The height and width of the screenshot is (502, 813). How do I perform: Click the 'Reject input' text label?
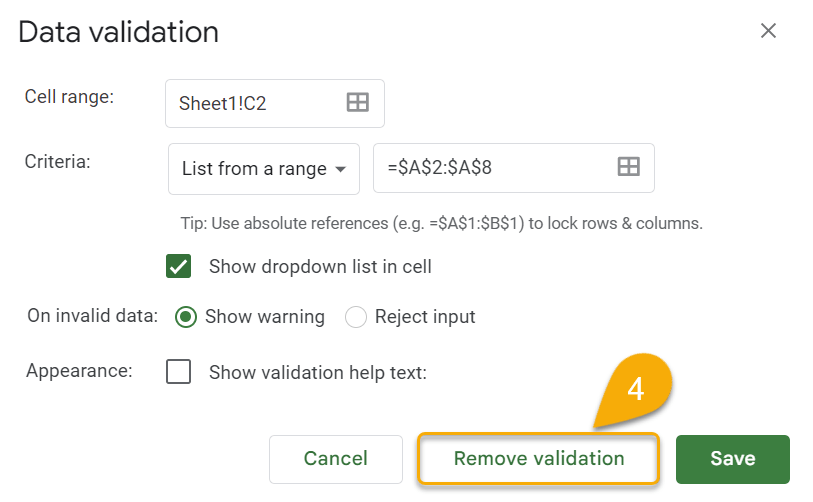coord(425,317)
